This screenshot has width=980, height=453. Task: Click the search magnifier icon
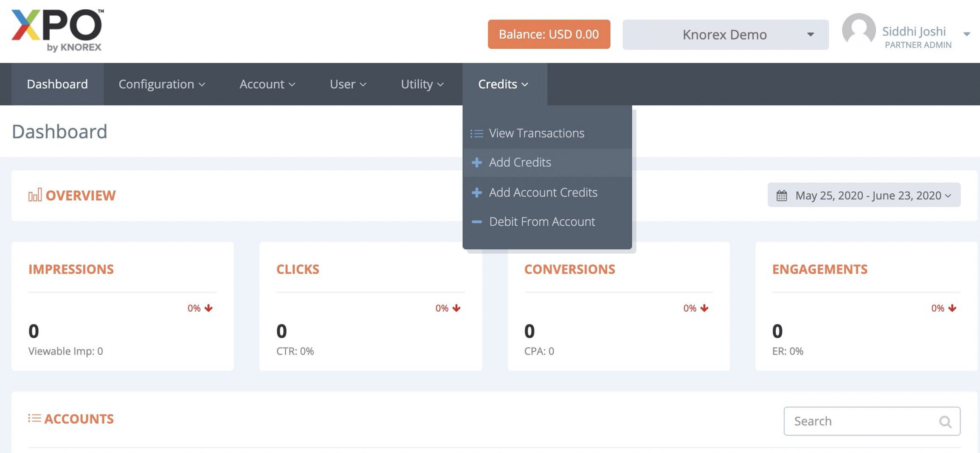[x=945, y=421]
